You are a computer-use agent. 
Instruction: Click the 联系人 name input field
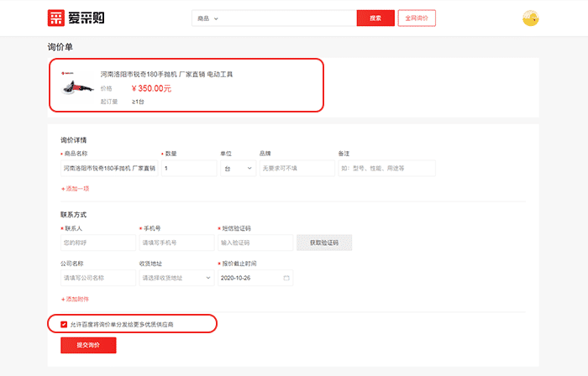click(x=97, y=243)
